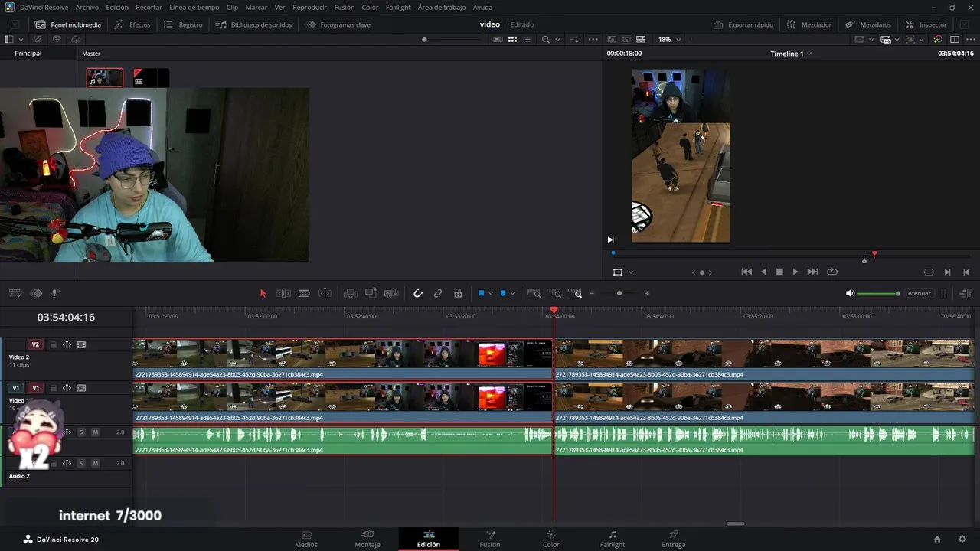Go to first frame
The image size is (980, 551).
click(746, 272)
